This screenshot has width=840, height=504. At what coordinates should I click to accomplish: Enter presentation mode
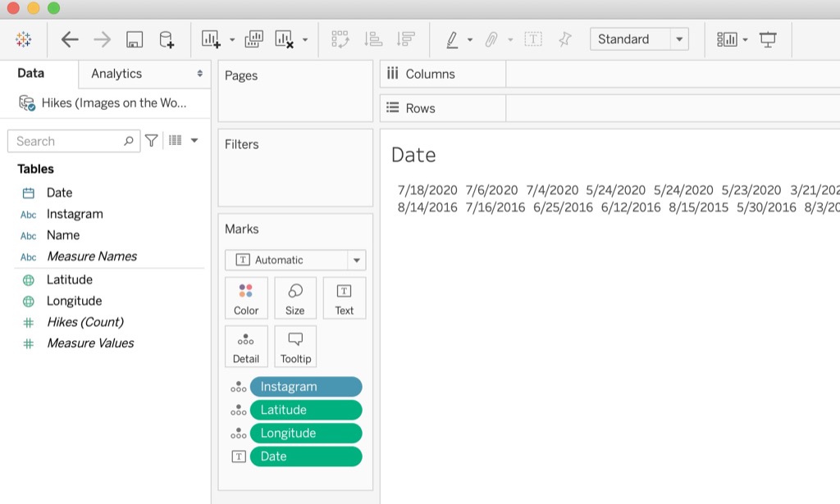769,39
